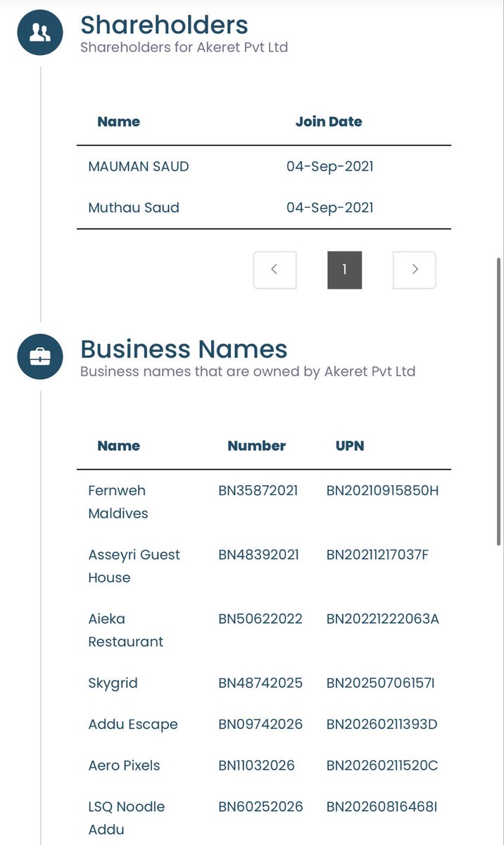This screenshot has height=845, width=504.
Task: Click the business Name column header
Action: click(118, 446)
